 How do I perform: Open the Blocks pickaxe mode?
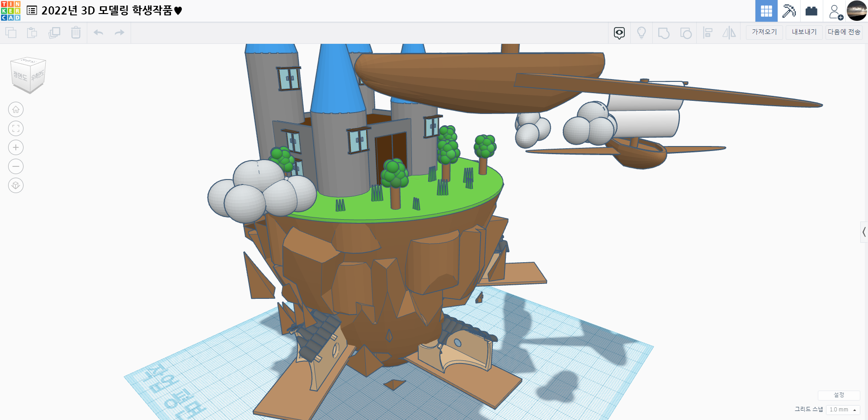789,11
